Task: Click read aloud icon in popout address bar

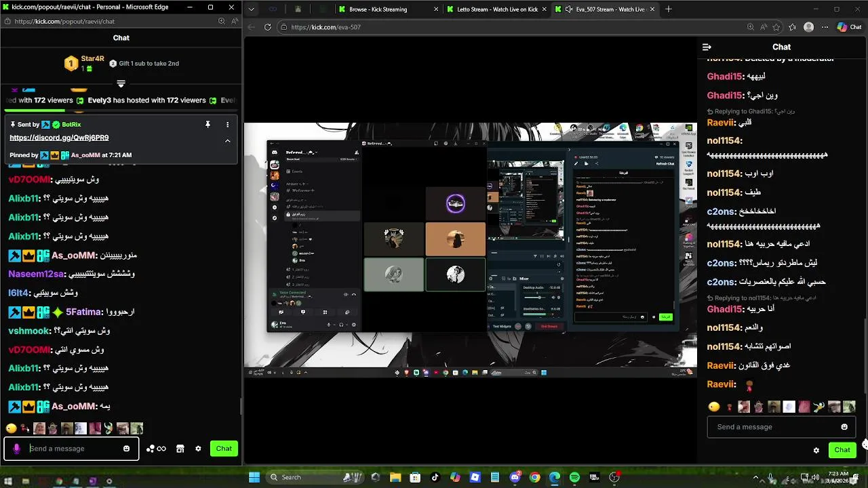Action: click(234, 21)
